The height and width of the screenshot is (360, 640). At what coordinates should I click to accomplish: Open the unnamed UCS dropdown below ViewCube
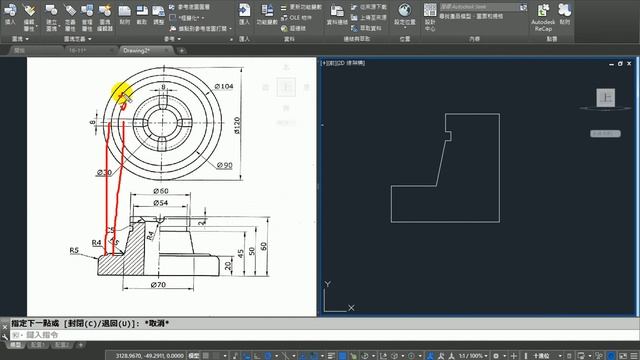coord(605,133)
